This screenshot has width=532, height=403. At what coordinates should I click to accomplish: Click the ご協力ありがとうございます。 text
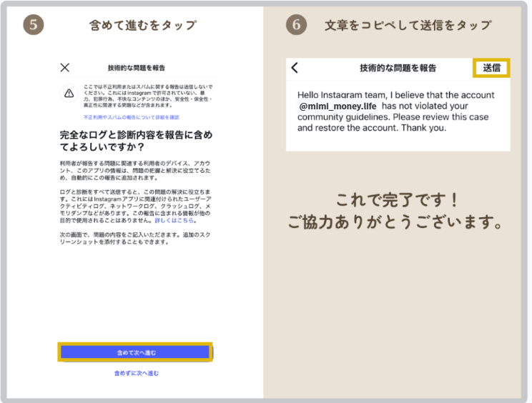point(398,222)
